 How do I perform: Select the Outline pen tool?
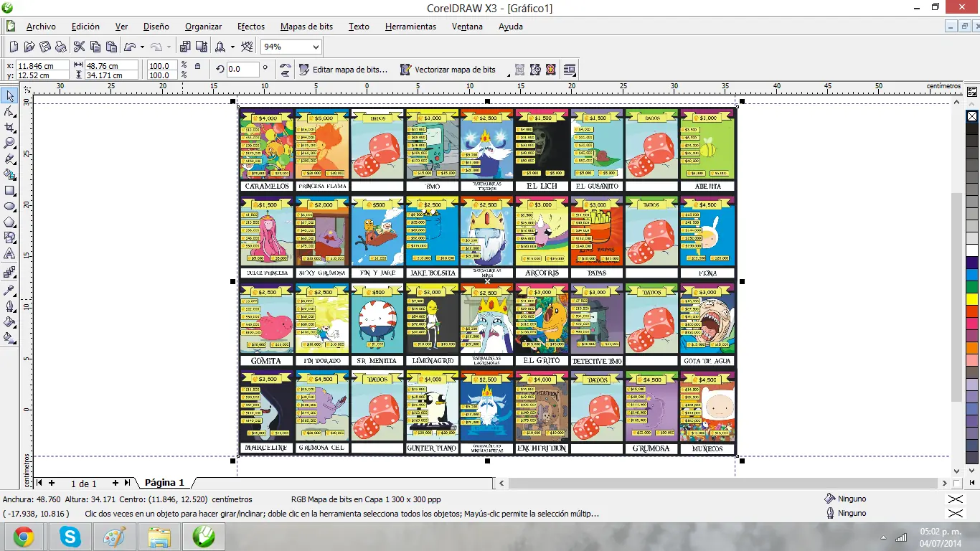point(10,306)
